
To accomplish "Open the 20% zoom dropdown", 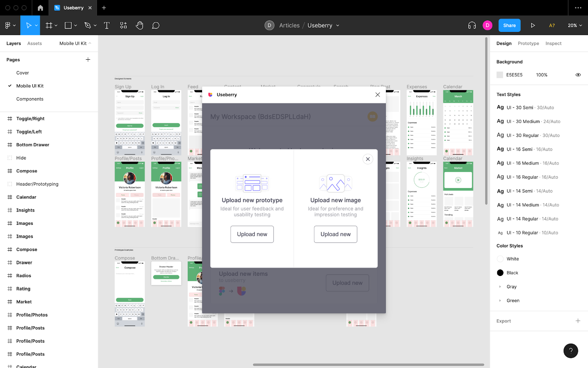I will pyautogui.click(x=575, y=25).
